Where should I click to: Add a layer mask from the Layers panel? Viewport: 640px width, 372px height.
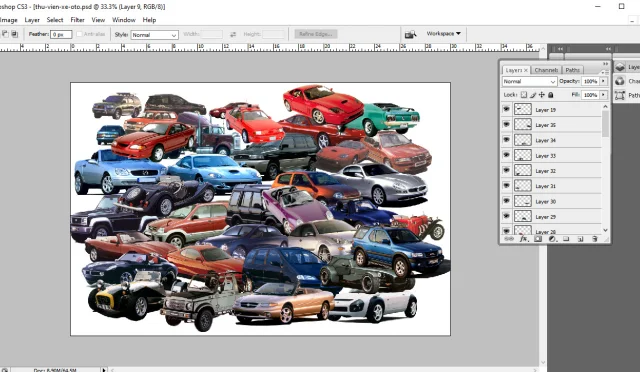[x=538, y=239]
